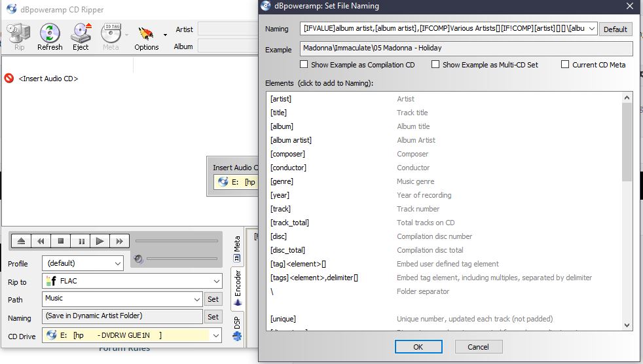
Task: Open the Options toolbar icon
Action: [x=146, y=36]
